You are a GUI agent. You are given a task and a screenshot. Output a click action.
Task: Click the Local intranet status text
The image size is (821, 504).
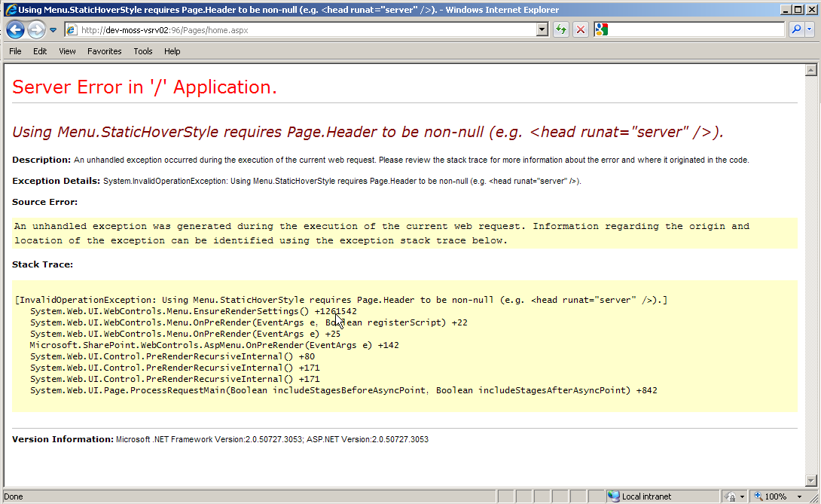[x=646, y=496]
